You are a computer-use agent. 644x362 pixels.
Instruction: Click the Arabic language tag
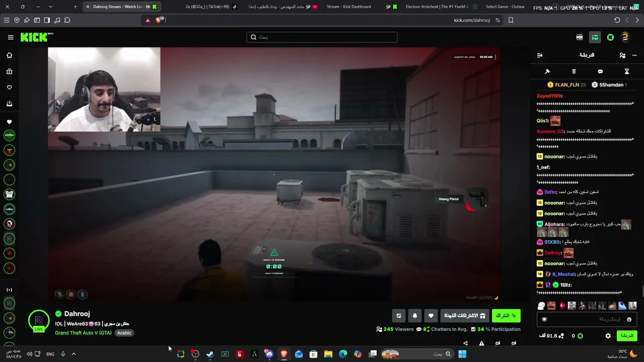tap(124, 333)
